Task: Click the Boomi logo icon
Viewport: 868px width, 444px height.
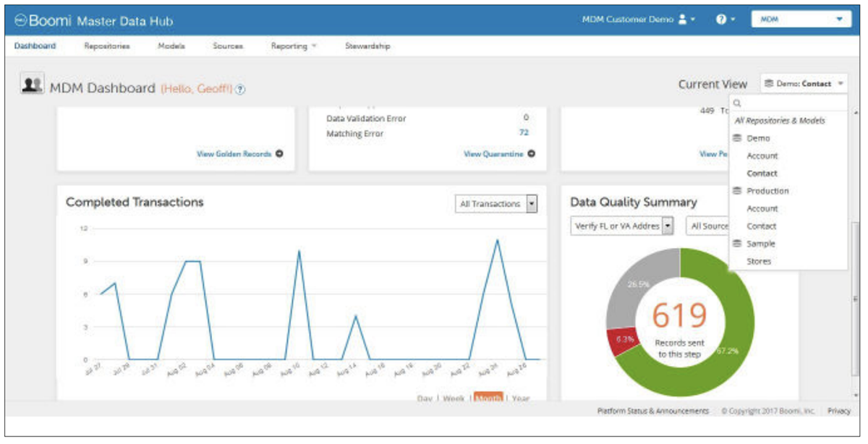Action: click(x=21, y=20)
